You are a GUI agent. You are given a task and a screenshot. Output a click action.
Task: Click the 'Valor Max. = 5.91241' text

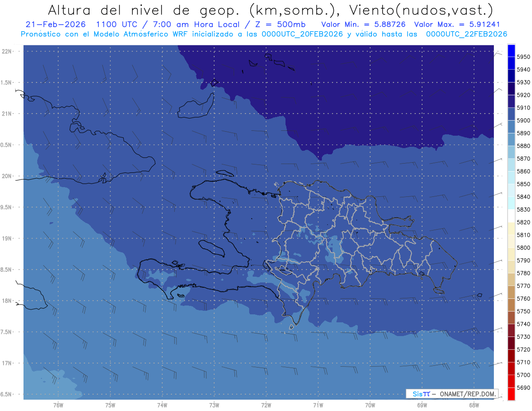(x=456, y=24)
